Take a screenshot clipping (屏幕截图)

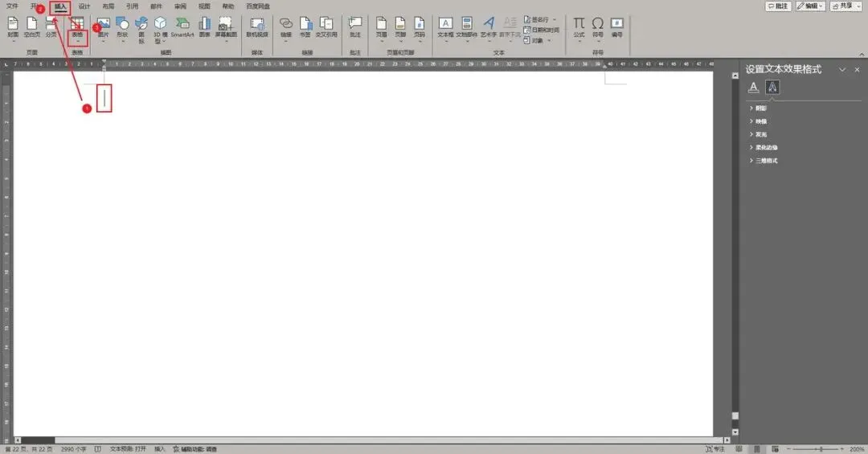[x=226, y=29]
